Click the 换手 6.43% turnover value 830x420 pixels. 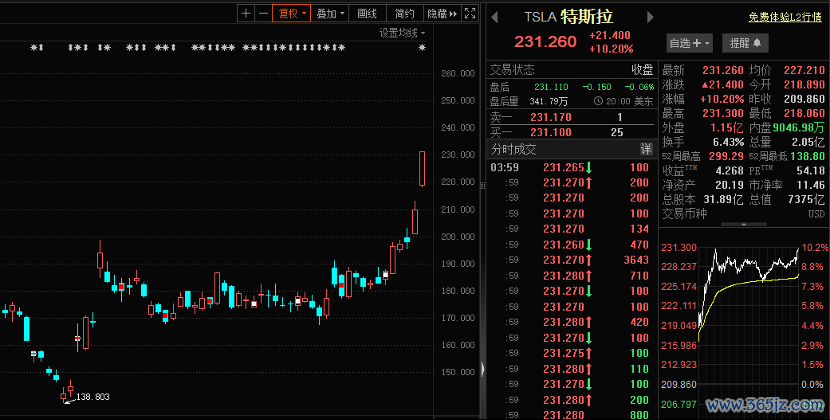729,142
